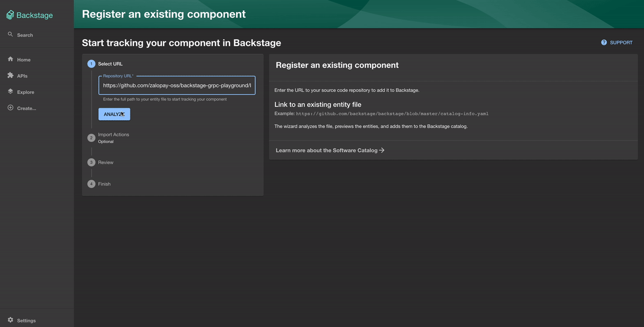Image resolution: width=644 pixels, height=327 pixels.
Task: Click the Settings gear icon
Action: pos(10,320)
